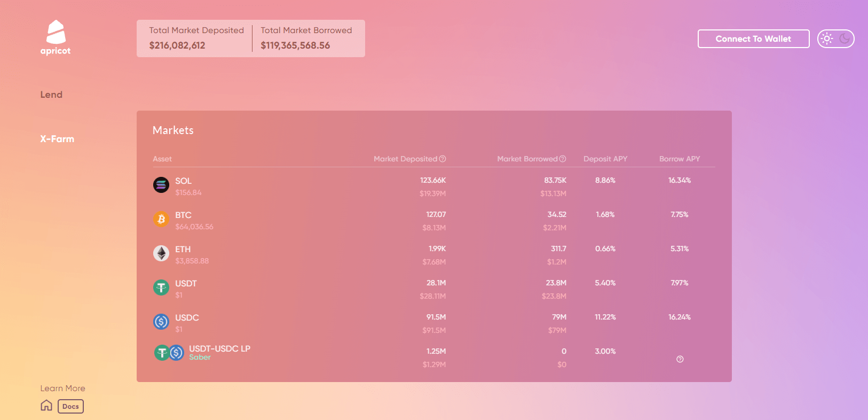Click the ETH ethereum icon
This screenshot has height=420, width=868.
click(161, 253)
